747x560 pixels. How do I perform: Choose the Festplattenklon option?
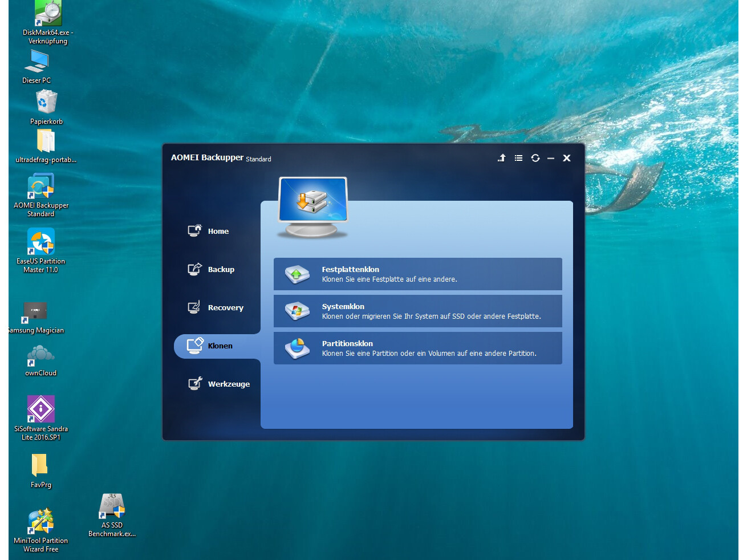tap(417, 274)
